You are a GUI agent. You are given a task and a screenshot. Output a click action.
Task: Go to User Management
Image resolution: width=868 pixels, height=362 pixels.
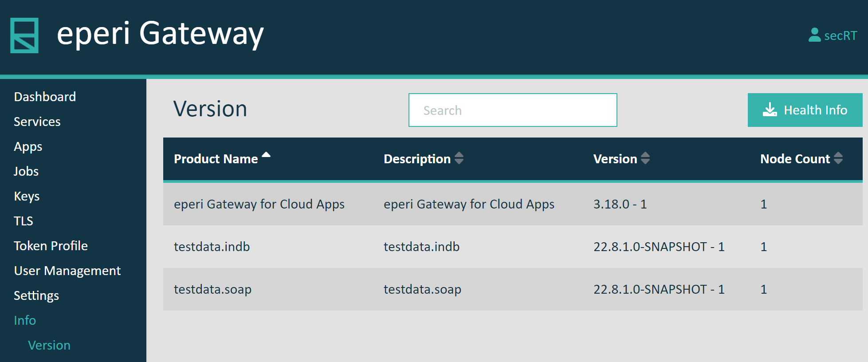[x=67, y=271]
